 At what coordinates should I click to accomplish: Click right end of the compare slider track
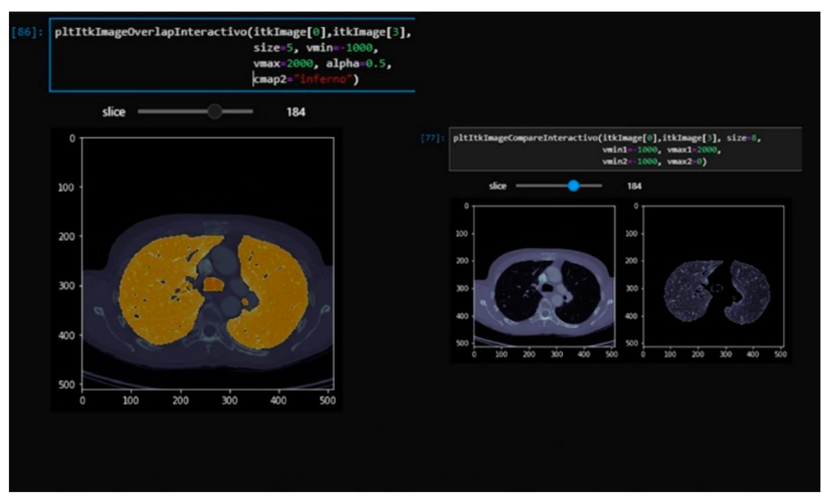pyautogui.click(x=600, y=186)
